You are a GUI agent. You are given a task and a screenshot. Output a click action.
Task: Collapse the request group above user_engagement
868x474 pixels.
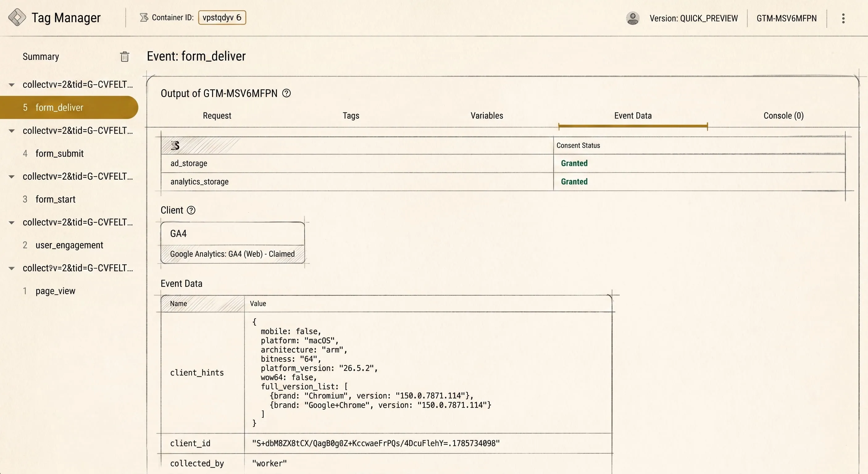(11, 223)
